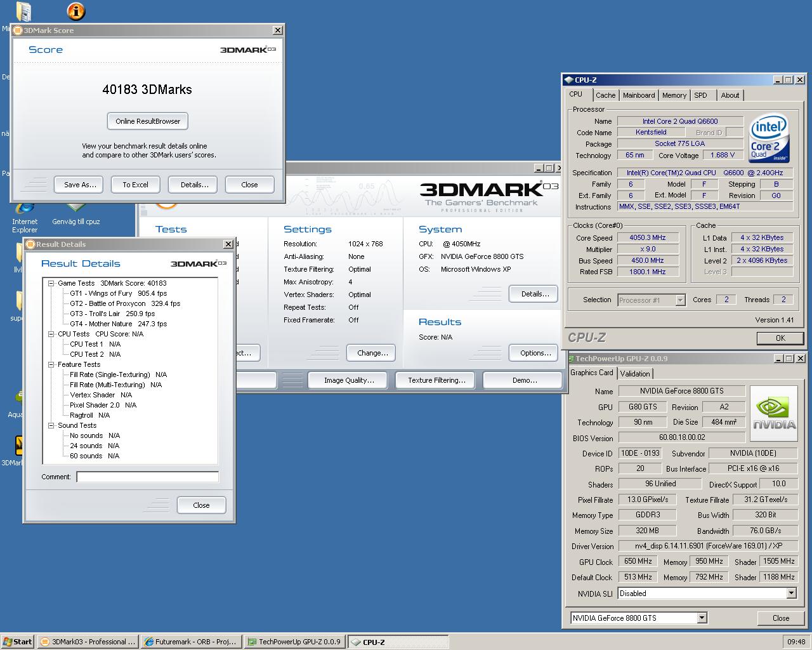Open Texture Filtering in 3DMark03

436,380
